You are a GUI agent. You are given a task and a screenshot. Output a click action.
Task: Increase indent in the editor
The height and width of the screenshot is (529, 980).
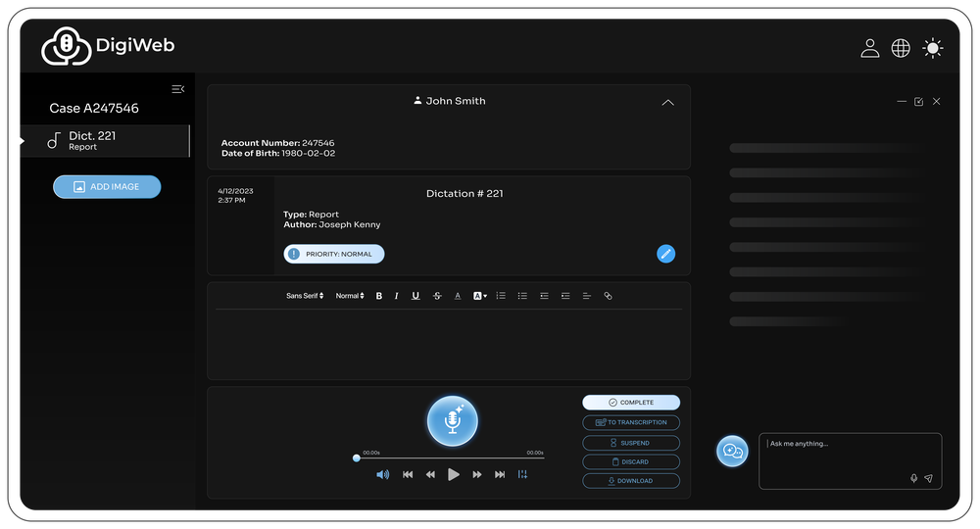pyautogui.click(x=565, y=296)
